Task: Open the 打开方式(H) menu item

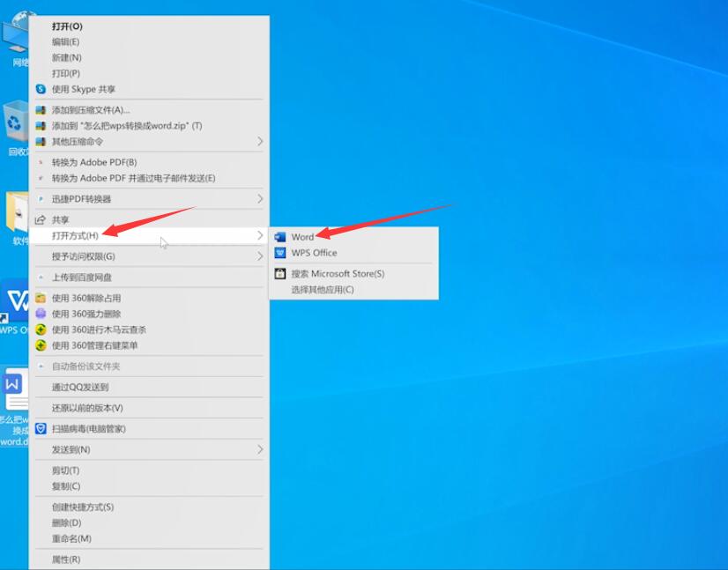Action: click(x=149, y=236)
